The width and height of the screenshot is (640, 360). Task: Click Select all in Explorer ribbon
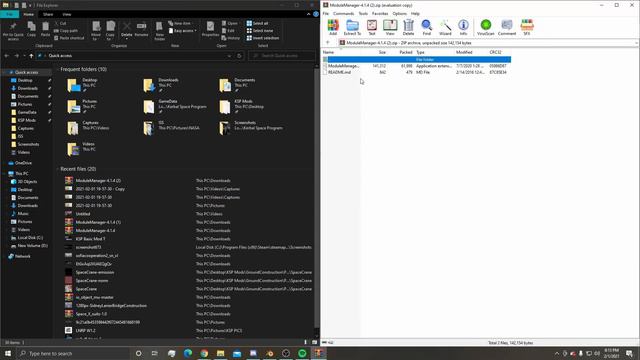(258, 23)
